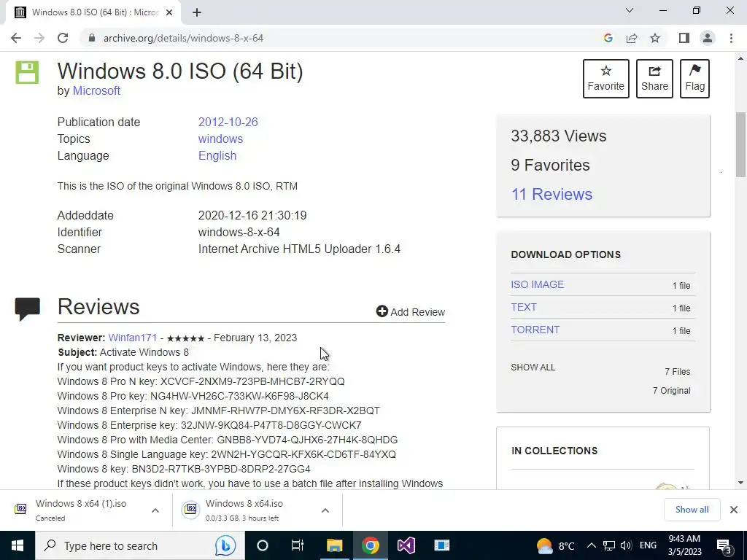Viewport: 747px width, 560px height.
Task: Click the ENG language indicator
Action: point(648,545)
